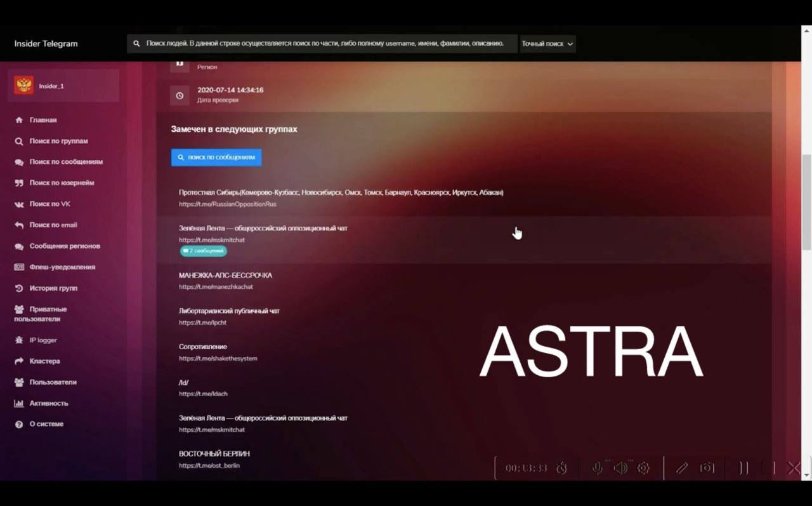Go to История групп in the sidebar
Image resolution: width=812 pixels, height=506 pixels.
(53, 288)
